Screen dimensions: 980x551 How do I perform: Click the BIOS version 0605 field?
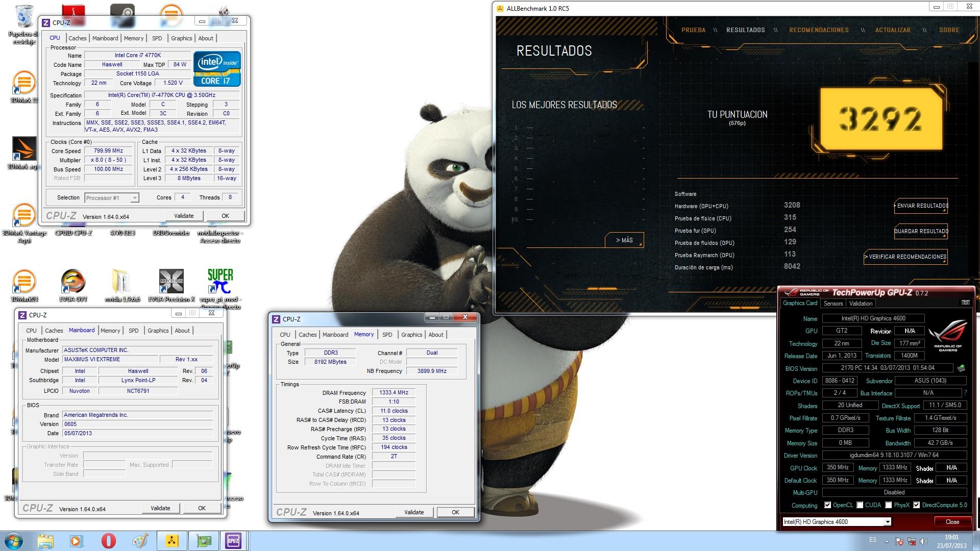(137, 424)
